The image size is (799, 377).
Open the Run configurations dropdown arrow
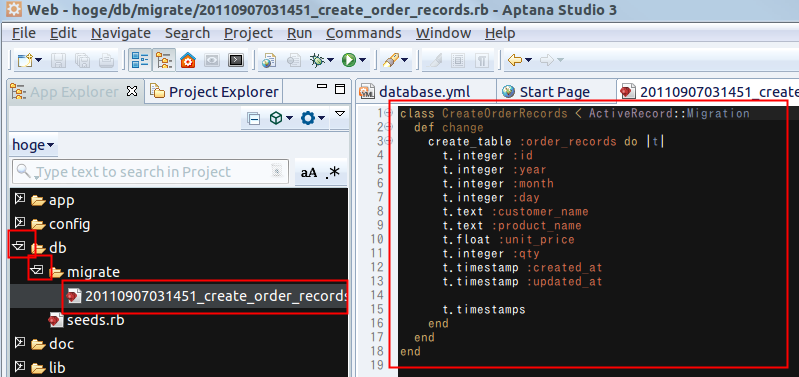point(362,61)
